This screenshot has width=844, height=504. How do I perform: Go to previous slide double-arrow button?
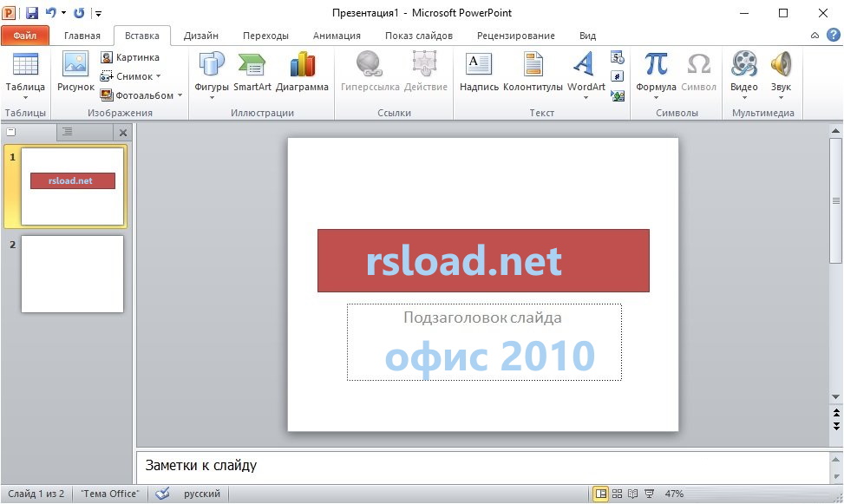[836, 413]
